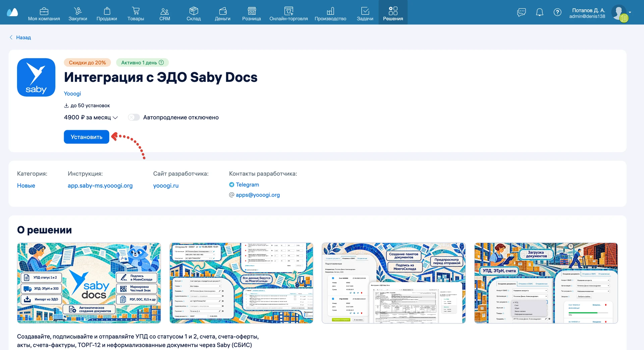
Task: Go to the Деньги section
Action: click(x=223, y=14)
